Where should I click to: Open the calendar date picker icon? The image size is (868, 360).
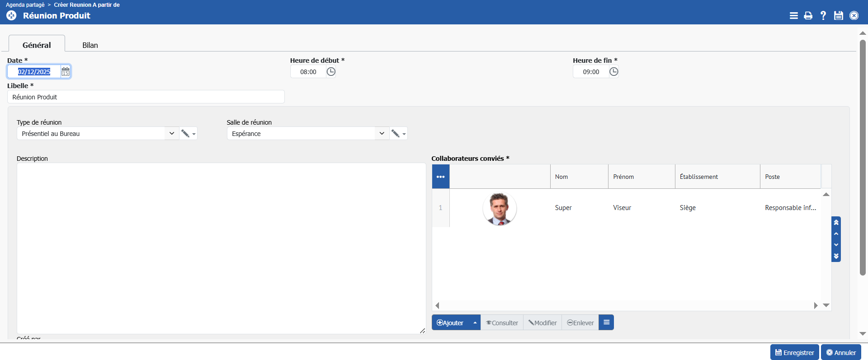pyautogui.click(x=66, y=71)
